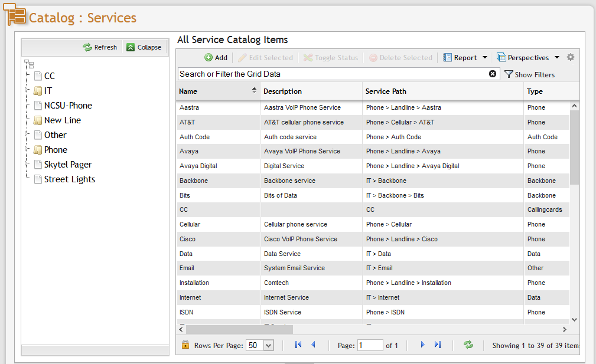Screen dimensions: 596x364
Task: Click the refresh icon in the pager bar
Action: tap(468, 345)
